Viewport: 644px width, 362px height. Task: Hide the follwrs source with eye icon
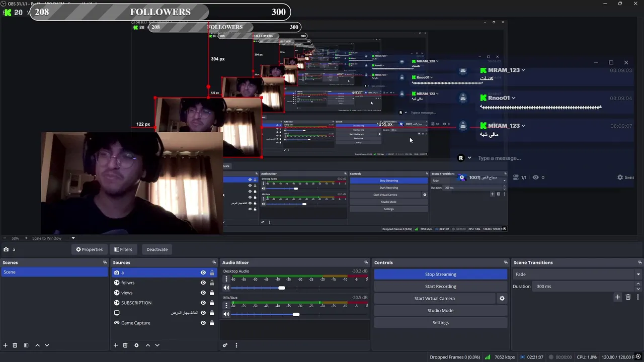pyautogui.click(x=203, y=283)
